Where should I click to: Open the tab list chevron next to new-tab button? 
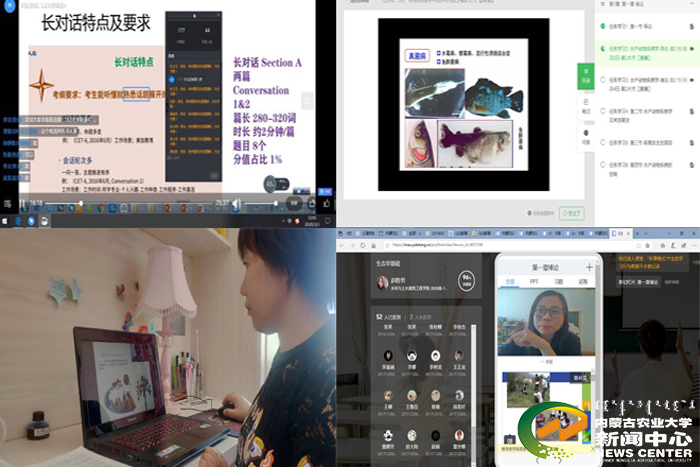click(647, 234)
